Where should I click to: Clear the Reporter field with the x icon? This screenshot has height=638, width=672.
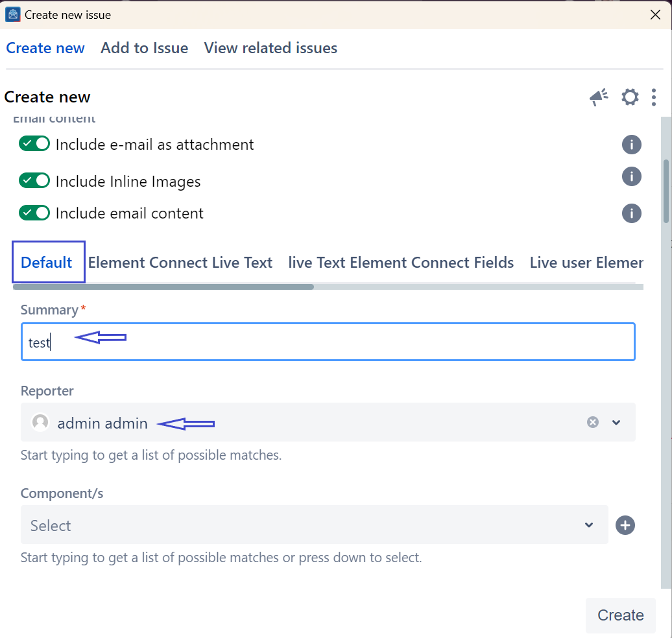tap(592, 422)
